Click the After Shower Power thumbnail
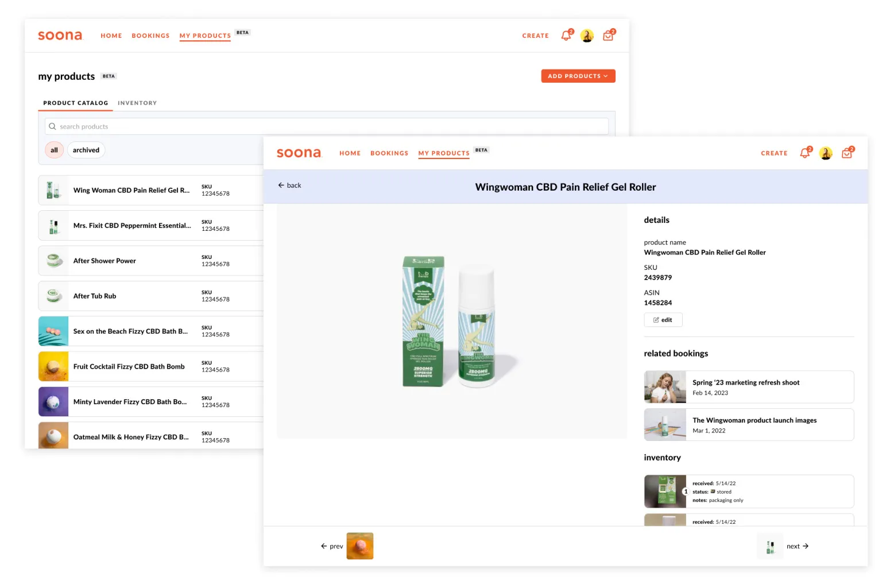The width and height of the screenshot is (890, 588). point(53,261)
